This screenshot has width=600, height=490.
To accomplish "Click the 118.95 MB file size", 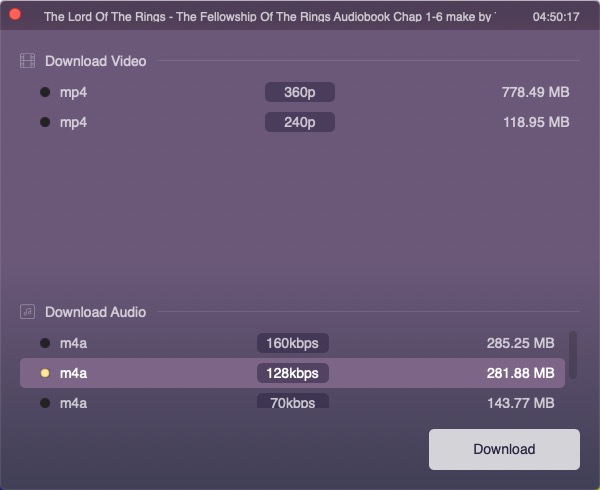I will coord(536,122).
